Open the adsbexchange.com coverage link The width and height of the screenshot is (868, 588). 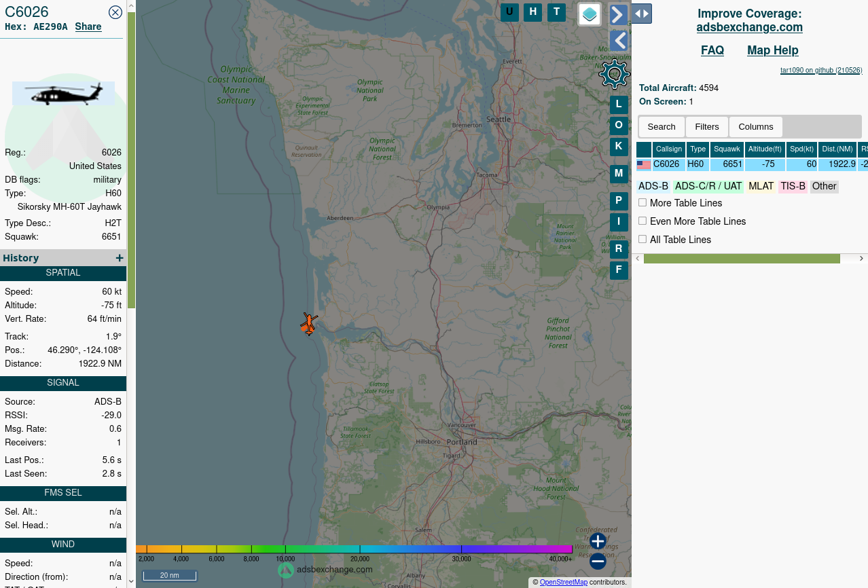point(750,27)
